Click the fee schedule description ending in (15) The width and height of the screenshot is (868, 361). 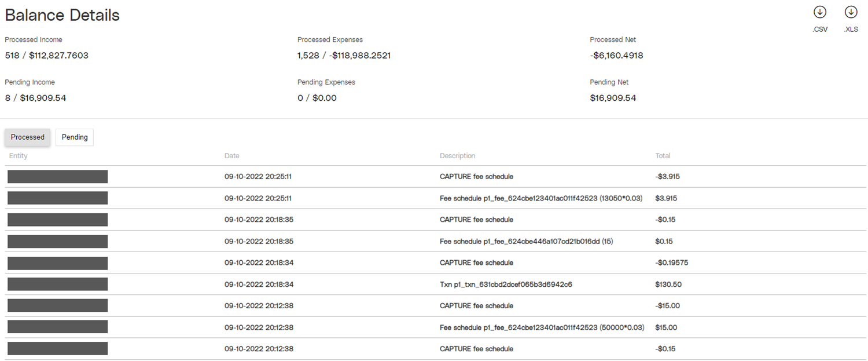point(526,241)
